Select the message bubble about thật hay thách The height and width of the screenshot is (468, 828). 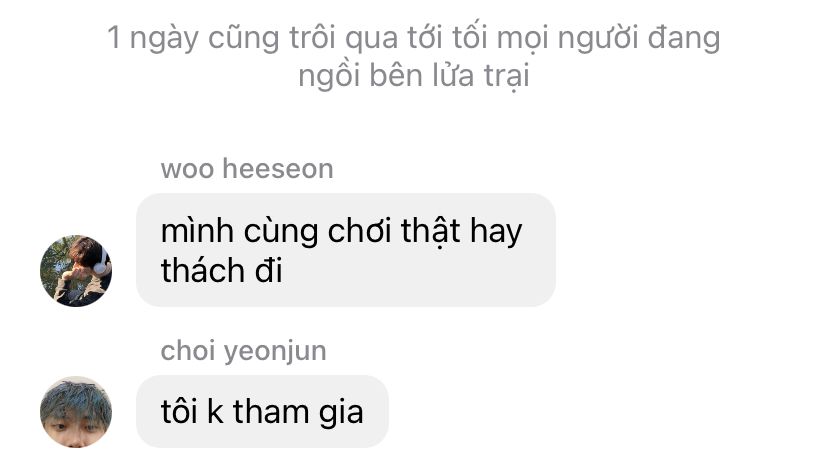click(x=346, y=250)
